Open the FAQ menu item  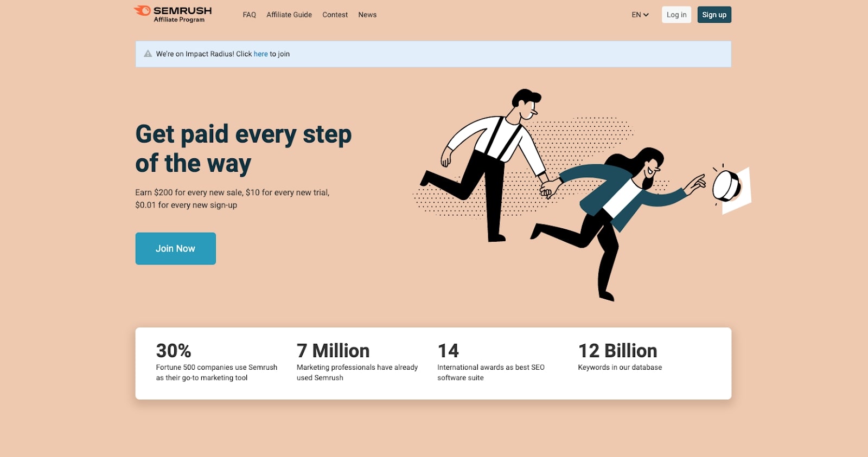(x=249, y=15)
